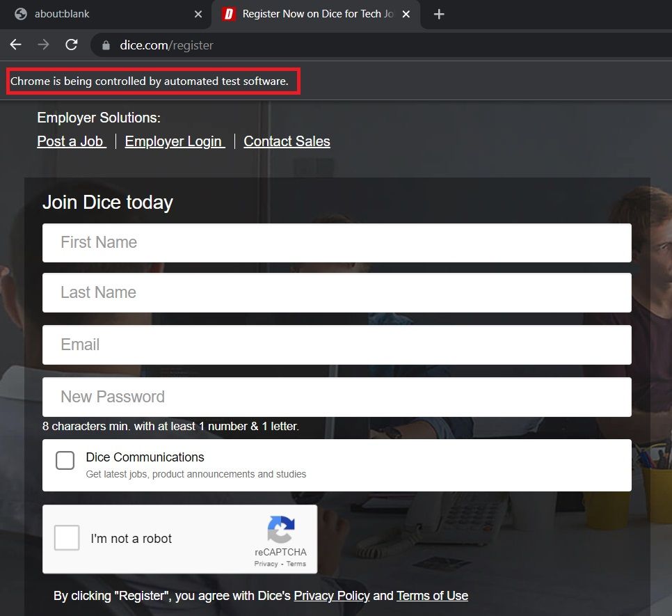The height and width of the screenshot is (616, 672).
Task: Click the '8 characters min.' password hint
Action: 170,426
